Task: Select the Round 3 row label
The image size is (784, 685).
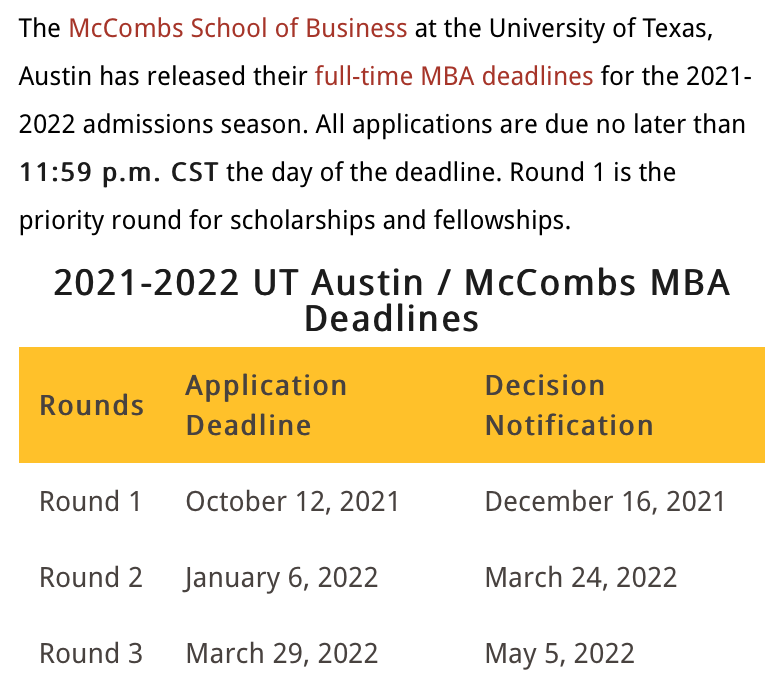Action: tap(91, 654)
